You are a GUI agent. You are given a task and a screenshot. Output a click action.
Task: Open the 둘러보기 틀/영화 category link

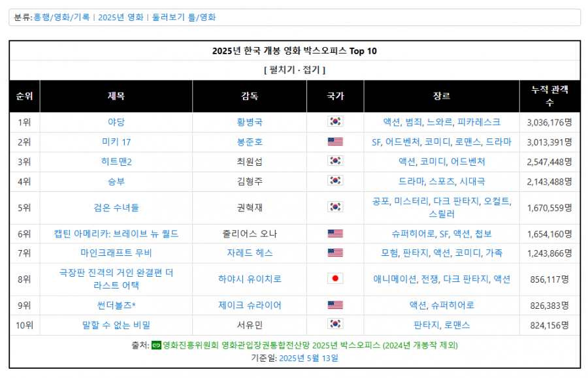[x=184, y=17]
